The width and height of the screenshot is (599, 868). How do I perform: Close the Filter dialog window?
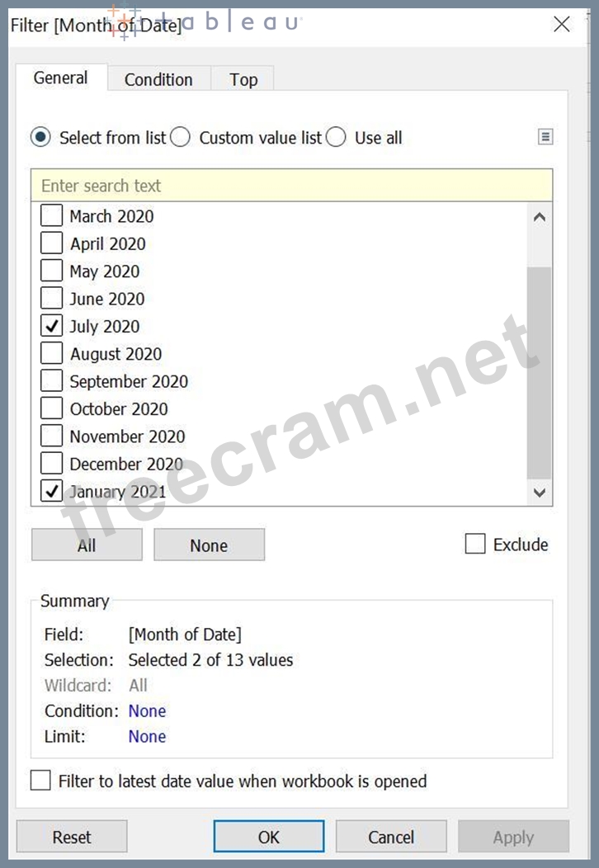pyautogui.click(x=562, y=24)
